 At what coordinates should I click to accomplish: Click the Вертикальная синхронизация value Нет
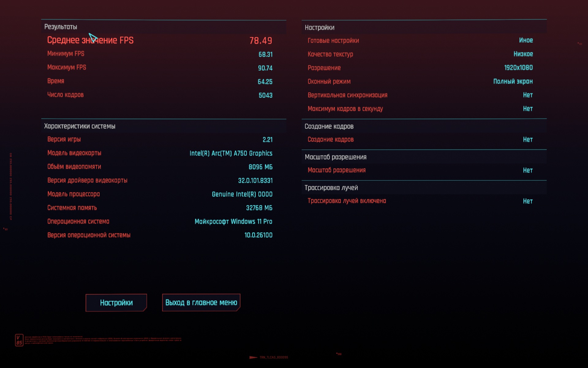click(x=527, y=95)
